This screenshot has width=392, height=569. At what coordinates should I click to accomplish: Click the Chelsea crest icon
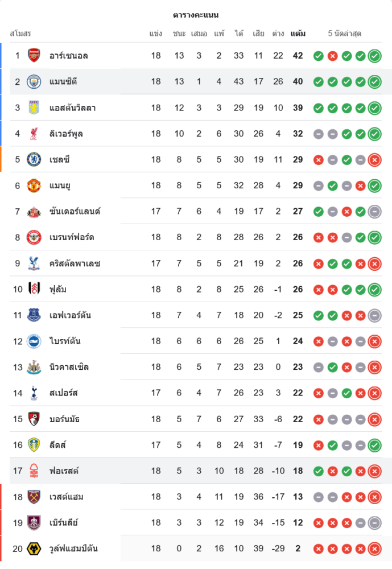point(34,159)
